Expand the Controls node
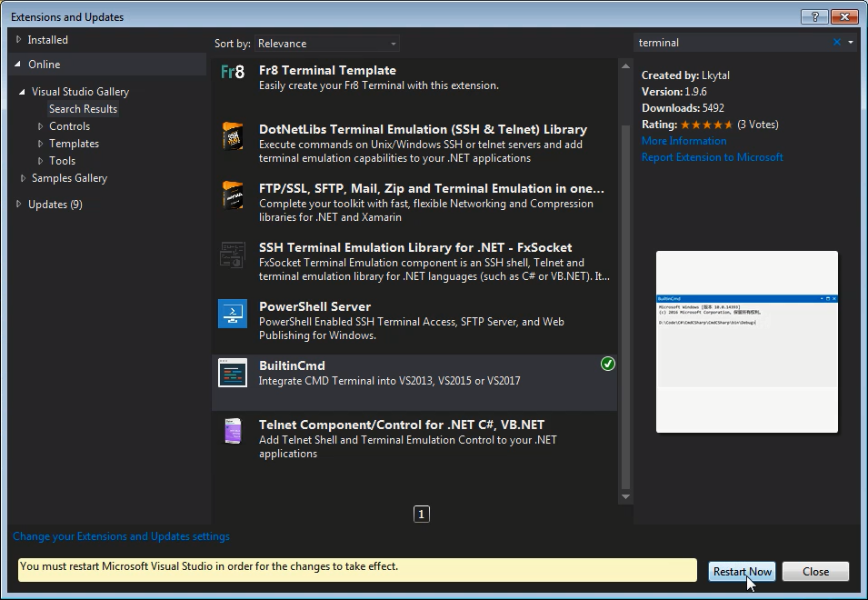This screenshot has width=868, height=600. click(x=40, y=126)
